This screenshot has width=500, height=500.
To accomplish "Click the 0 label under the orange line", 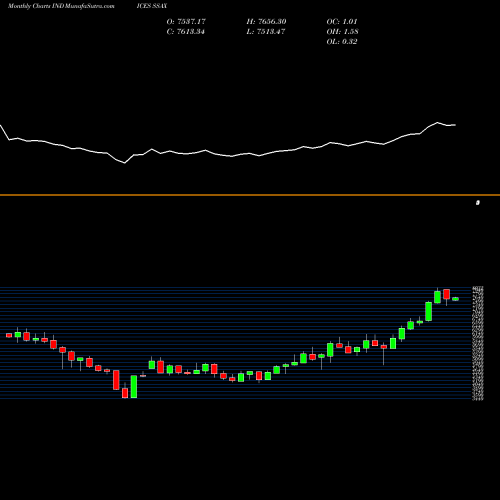I will (478, 202).
